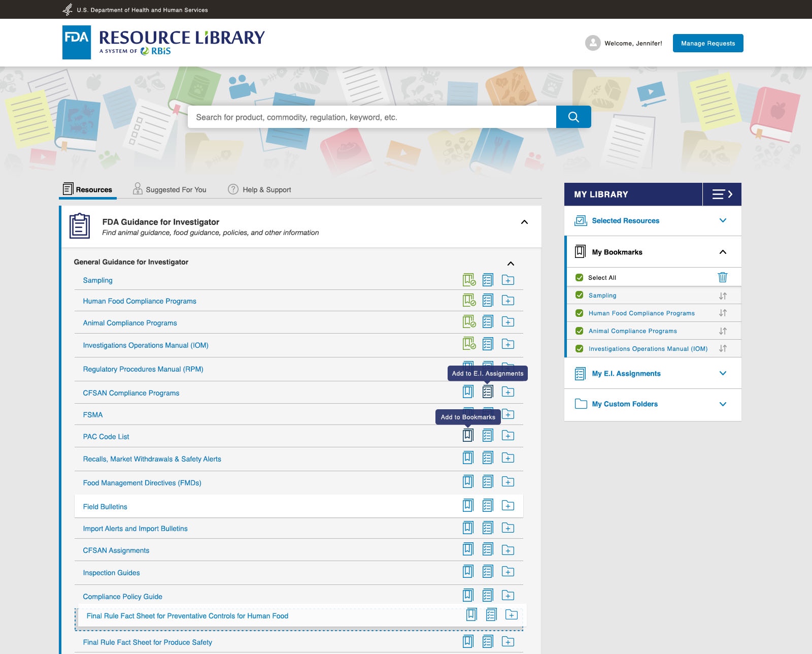
Task: Bookmark Final Rule Fact Sheet for Produce Safety
Action: click(468, 641)
